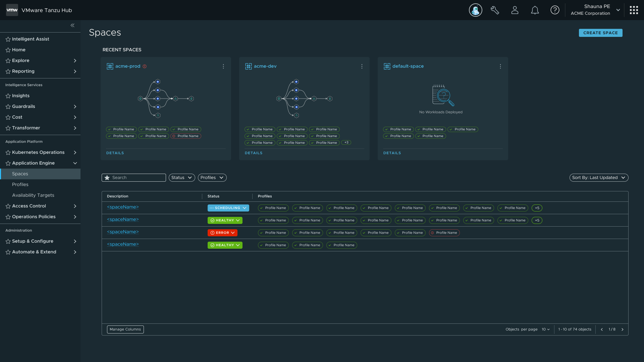Favorite Intelligent Assist with its star icon

tap(8, 39)
